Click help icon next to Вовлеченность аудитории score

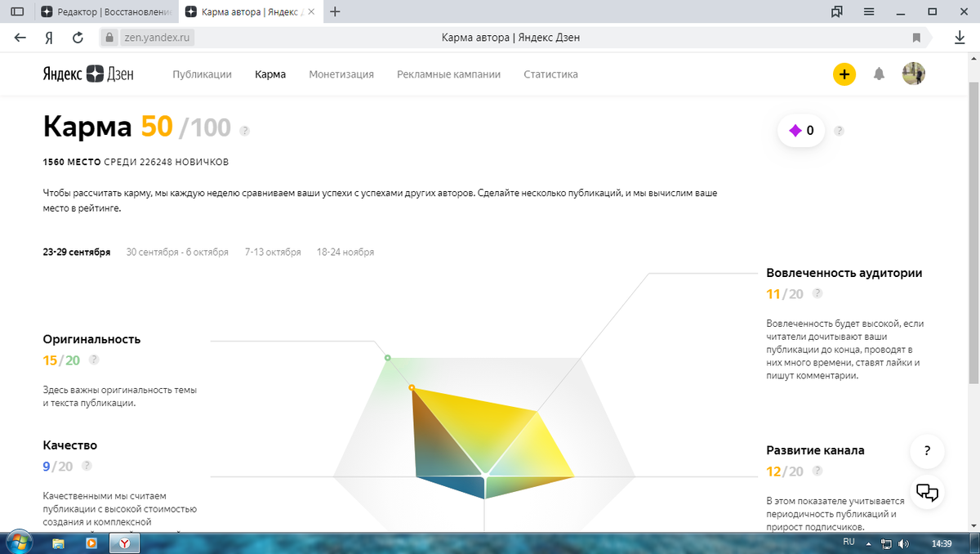(x=817, y=293)
